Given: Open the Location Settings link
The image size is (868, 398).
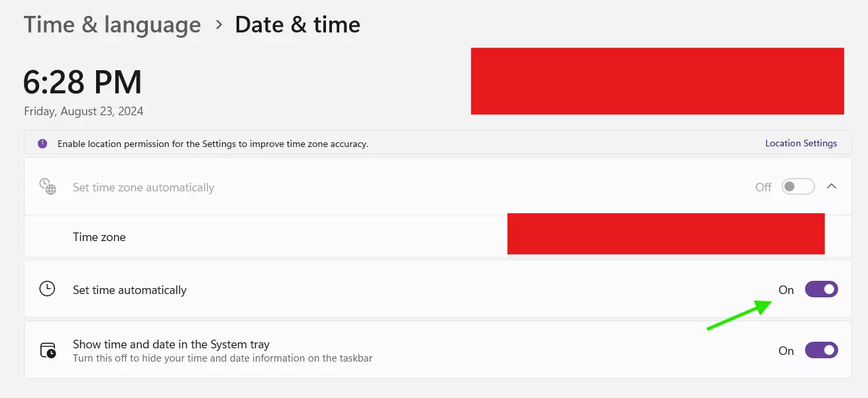Looking at the screenshot, I should click(x=800, y=143).
